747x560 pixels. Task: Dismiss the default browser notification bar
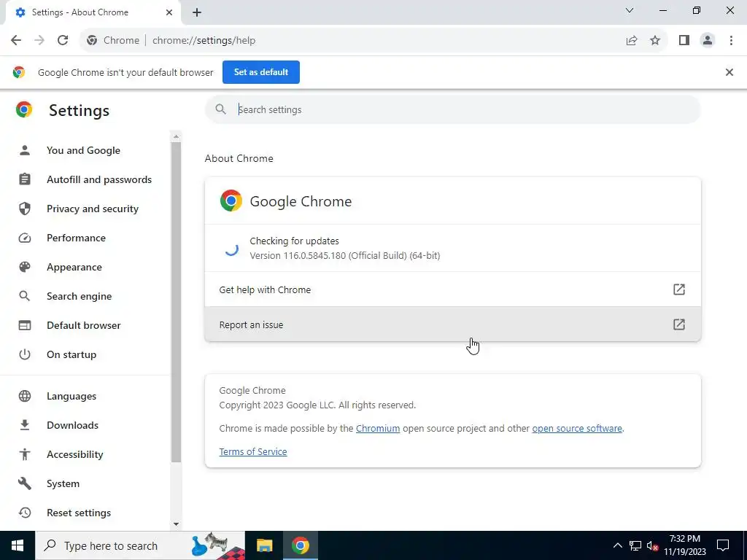pos(729,72)
